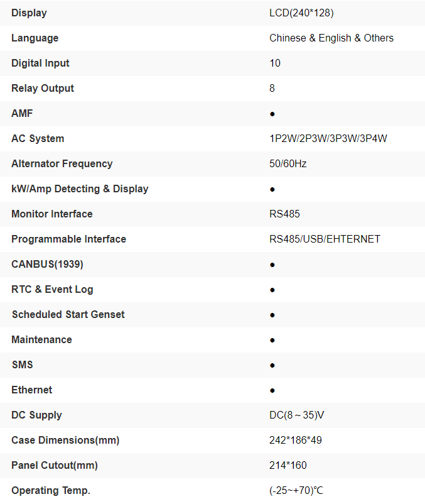Click the Monitor Interface RS485 value
425x504 pixels.
coord(285,214)
